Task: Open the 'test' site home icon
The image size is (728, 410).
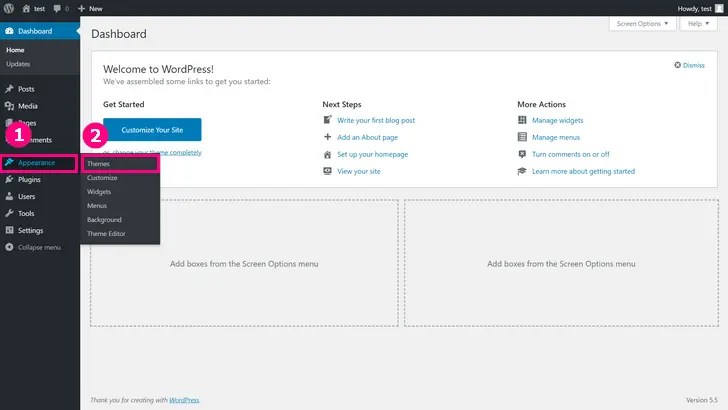Action: (26, 8)
